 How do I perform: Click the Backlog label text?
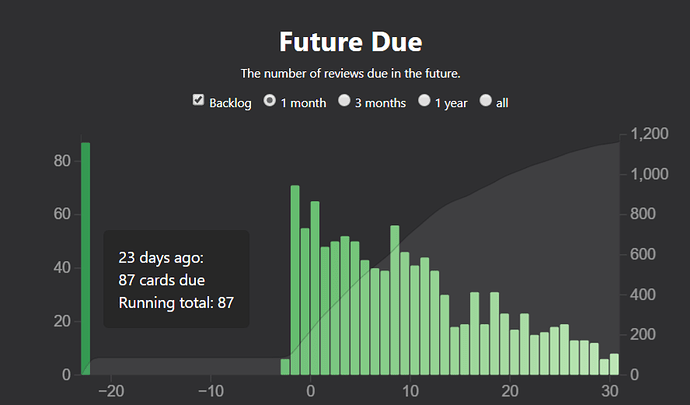(230, 103)
